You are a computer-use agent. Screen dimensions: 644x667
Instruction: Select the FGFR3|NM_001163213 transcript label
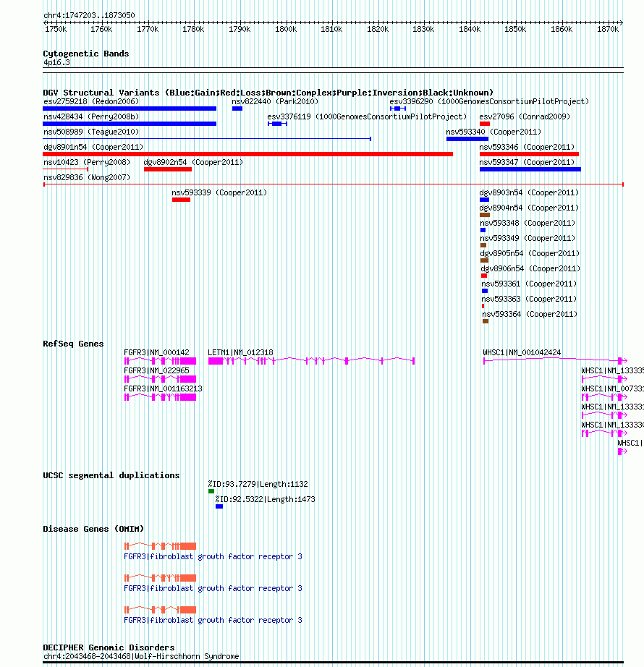(x=163, y=388)
